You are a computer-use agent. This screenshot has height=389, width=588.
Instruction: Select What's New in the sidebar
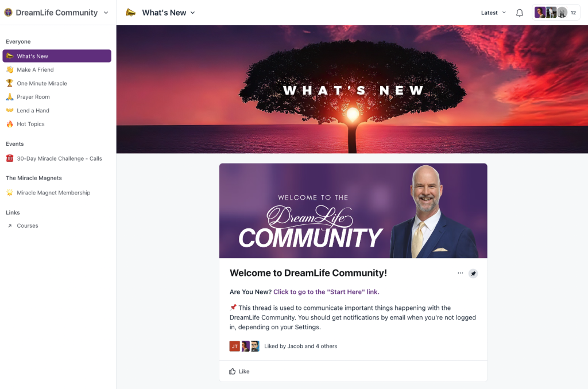[x=57, y=56]
